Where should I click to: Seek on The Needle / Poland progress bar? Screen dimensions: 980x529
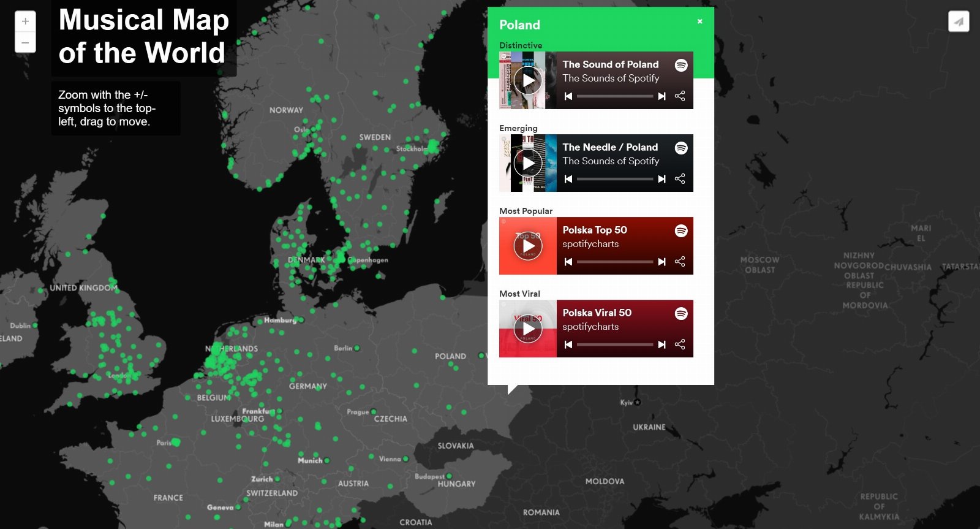coord(615,179)
